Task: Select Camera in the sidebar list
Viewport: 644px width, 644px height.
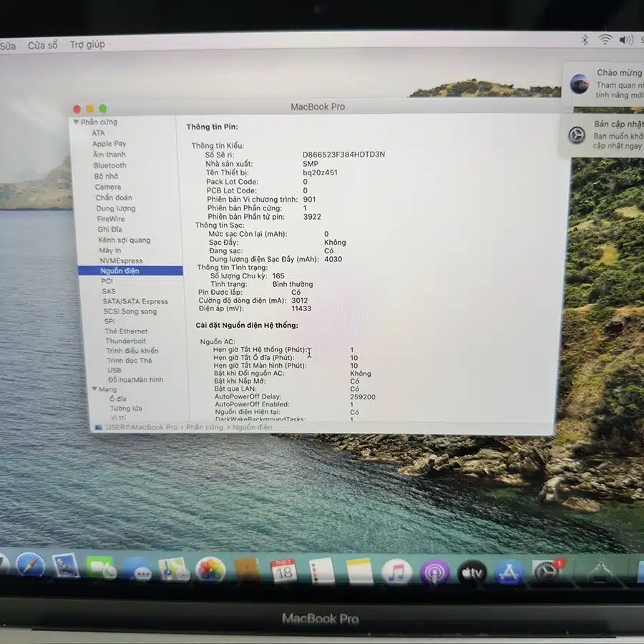Action: [107, 187]
